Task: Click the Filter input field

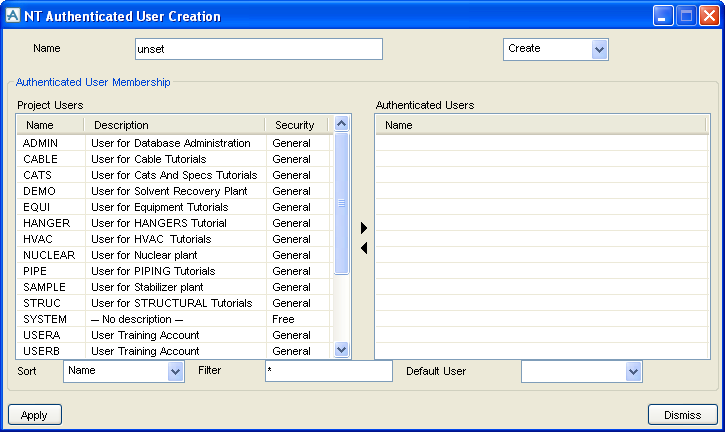Action: [329, 371]
